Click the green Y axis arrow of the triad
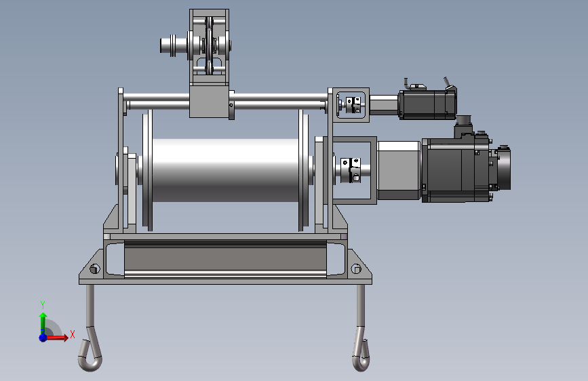The width and height of the screenshot is (588, 381). pyautogui.click(x=43, y=323)
